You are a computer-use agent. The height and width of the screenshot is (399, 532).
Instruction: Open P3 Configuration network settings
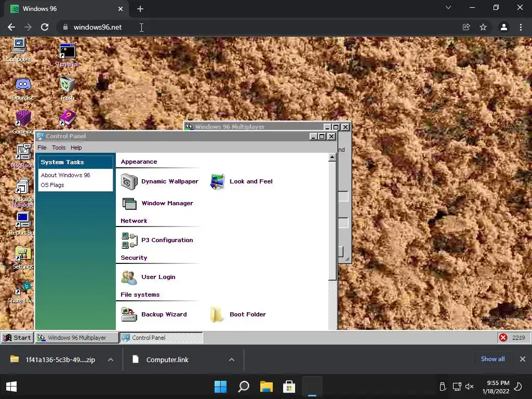point(157,240)
